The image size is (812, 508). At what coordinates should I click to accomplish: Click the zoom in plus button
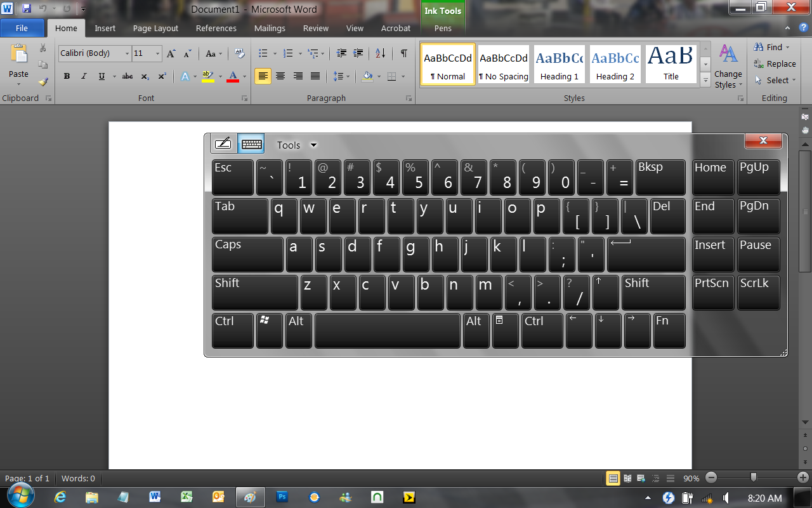803,478
